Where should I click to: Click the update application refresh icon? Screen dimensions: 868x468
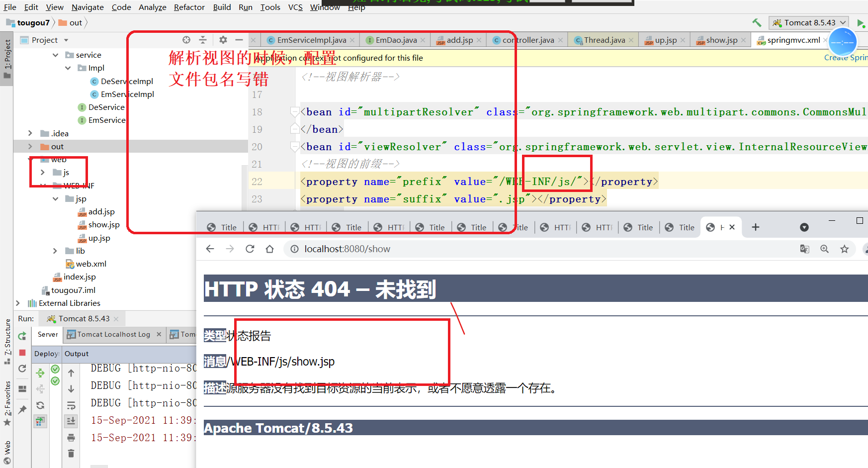coord(22,369)
